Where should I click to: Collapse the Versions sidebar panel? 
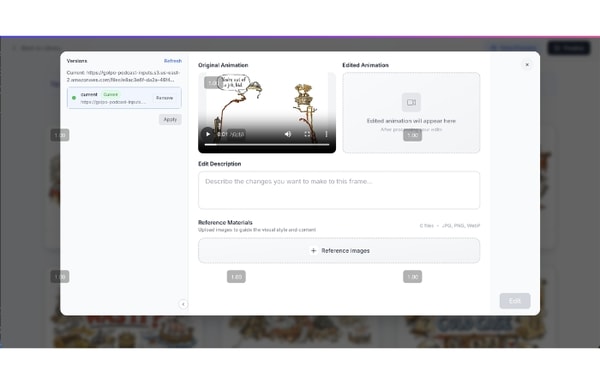[183, 304]
